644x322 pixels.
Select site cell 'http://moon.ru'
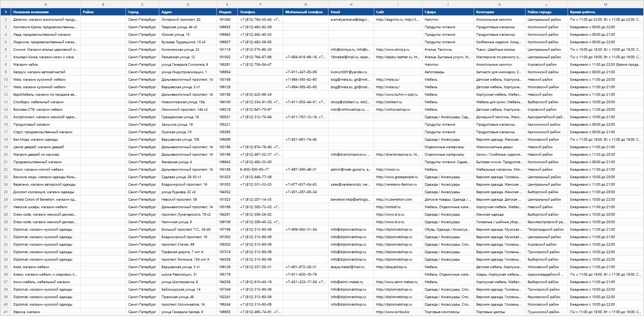tap(398, 170)
